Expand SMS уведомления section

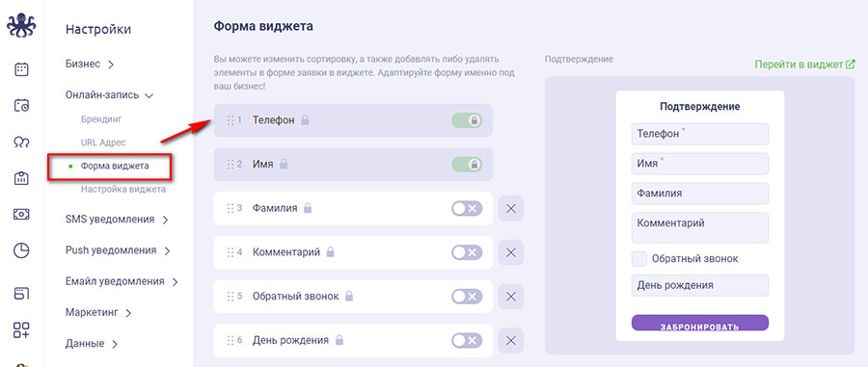117,220
